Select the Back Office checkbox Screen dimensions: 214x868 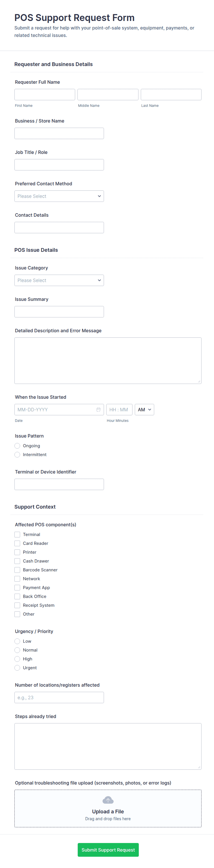17,596
